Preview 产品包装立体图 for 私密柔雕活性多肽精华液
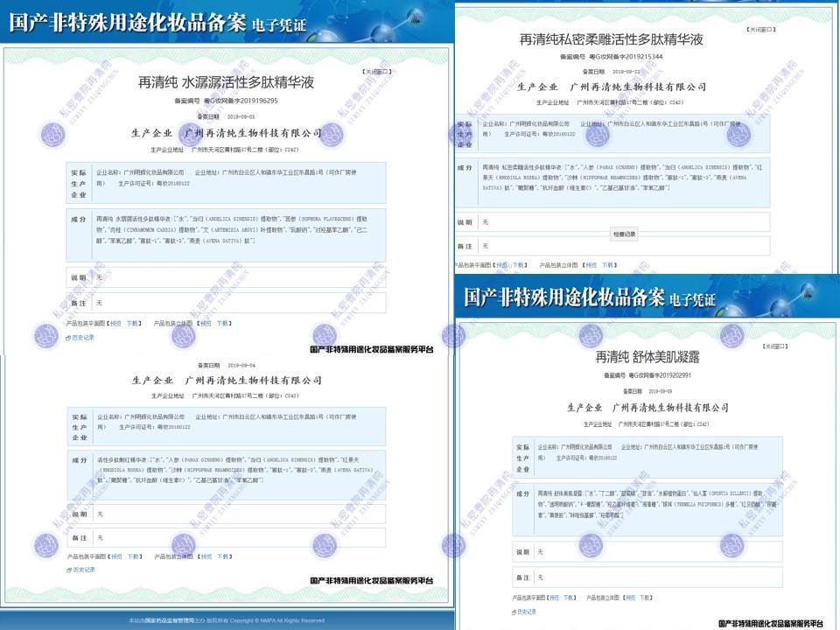The width and height of the screenshot is (840, 630). pyautogui.click(x=591, y=265)
